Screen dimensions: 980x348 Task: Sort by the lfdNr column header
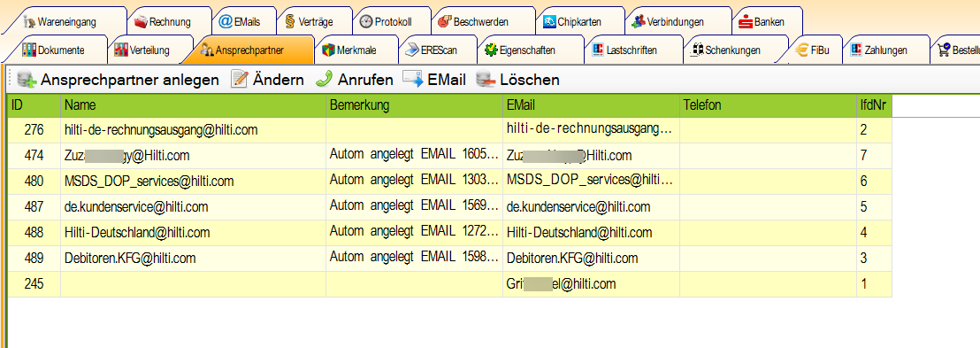tap(874, 105)
